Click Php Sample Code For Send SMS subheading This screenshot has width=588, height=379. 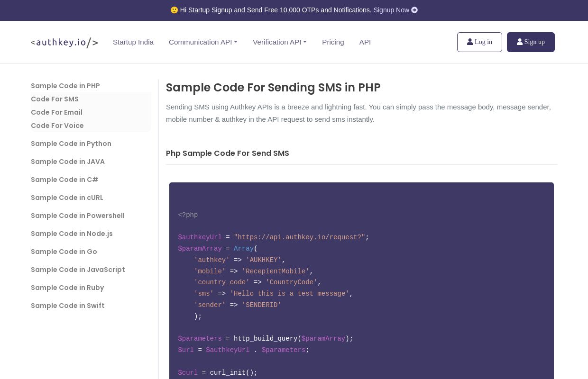pos(228,153)
